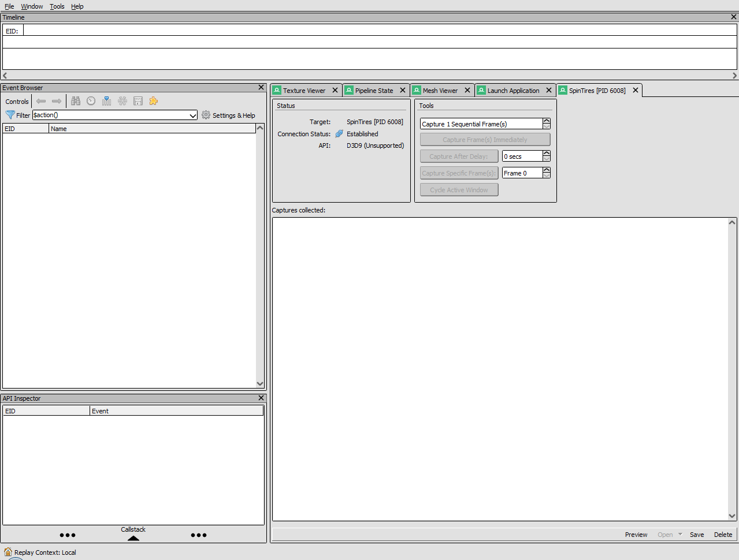739x560 pixels.
Task: Click Capture Specific Frame(s) button
Action: click(x=459, y=173)
